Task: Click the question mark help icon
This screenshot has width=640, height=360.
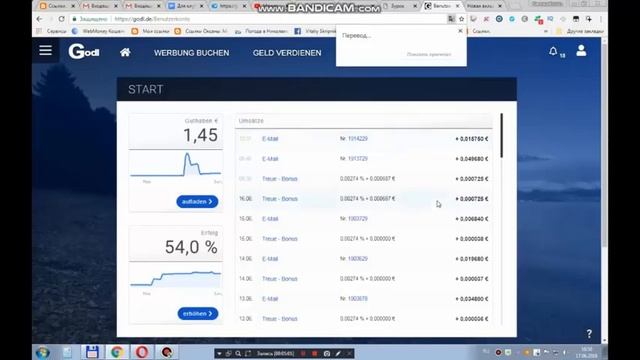Action: [x=589, y=334]
